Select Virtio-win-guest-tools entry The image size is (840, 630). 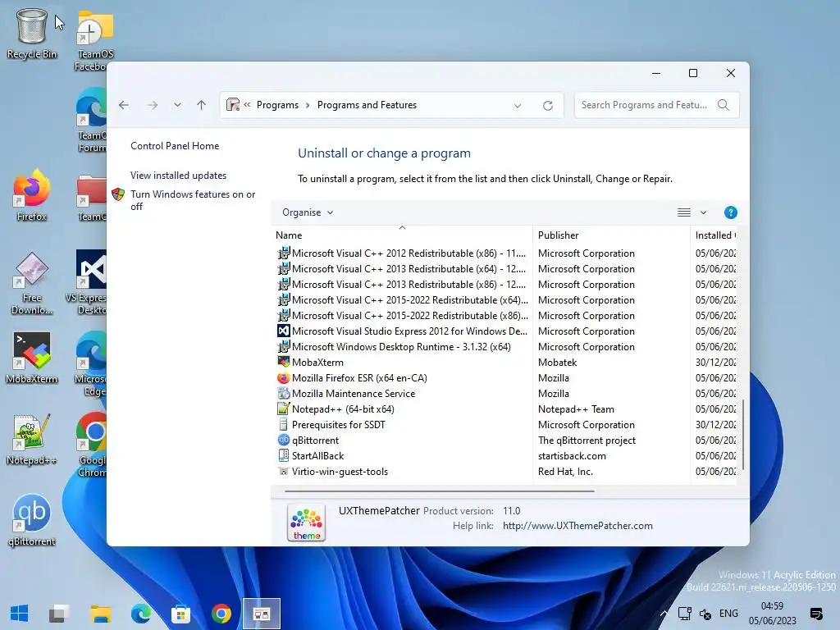click(505, 472)
